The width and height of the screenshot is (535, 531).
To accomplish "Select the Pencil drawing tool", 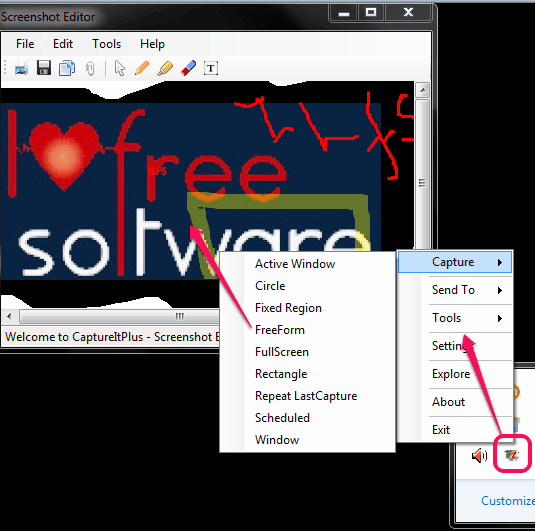I will click(x=142, y=68).
